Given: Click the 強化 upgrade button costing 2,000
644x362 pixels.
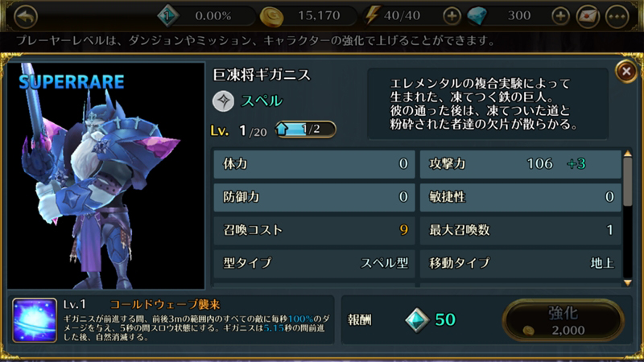Looking at the screenshot, I should click(x=563, y=320).
